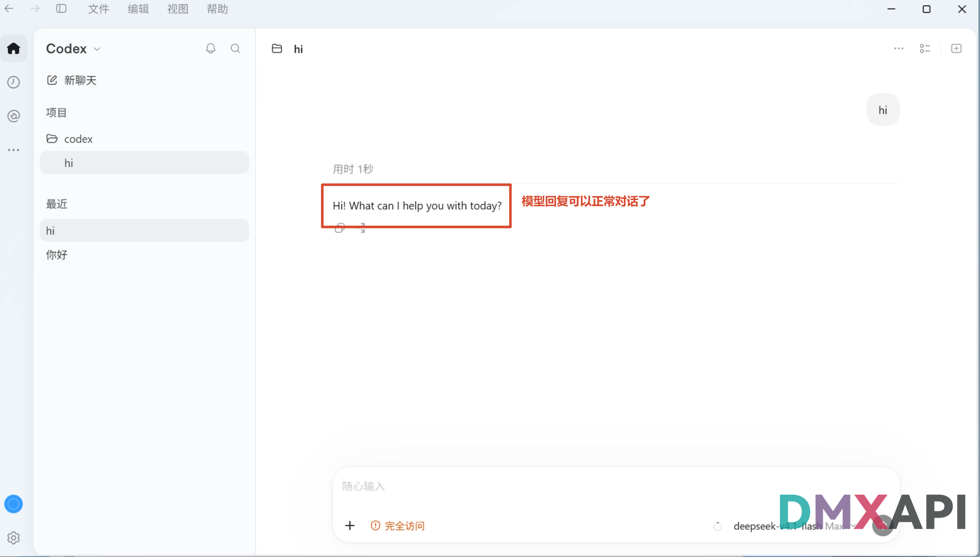Click the spiral @ icon in left rail
Screen dimensions: 980x557
coord(13,116)
